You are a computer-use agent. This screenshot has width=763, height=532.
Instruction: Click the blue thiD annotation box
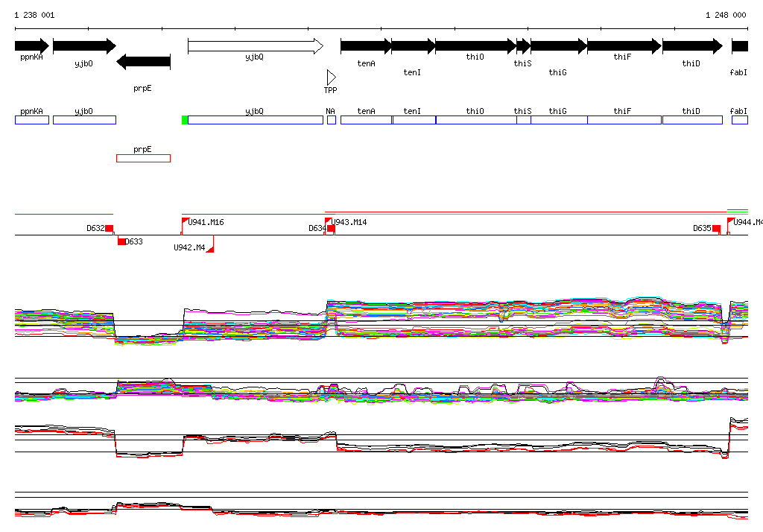point(692,120)
